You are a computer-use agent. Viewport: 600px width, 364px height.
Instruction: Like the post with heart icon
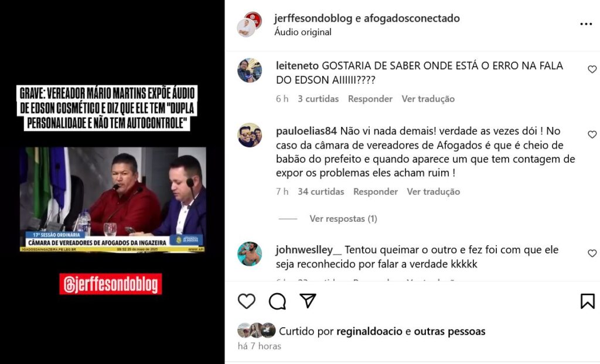(247, 301)
